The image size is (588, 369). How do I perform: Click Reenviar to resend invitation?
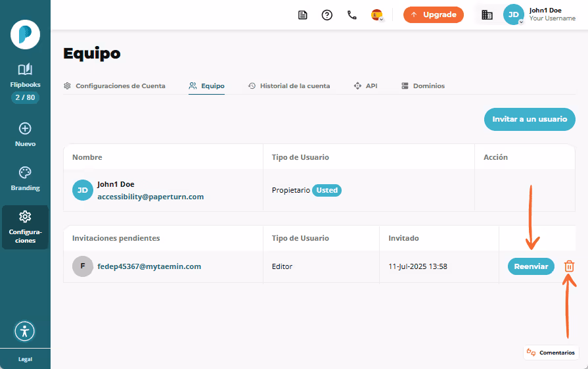(x=531, y=266)
